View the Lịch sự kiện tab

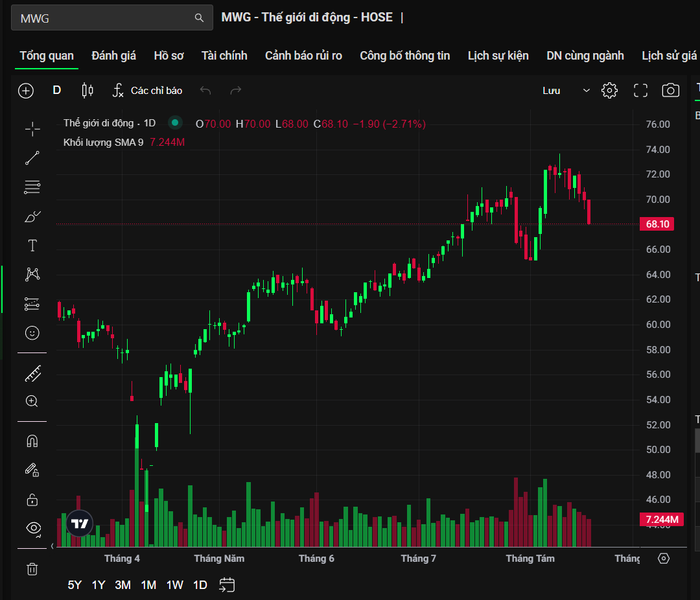[498, 56]
